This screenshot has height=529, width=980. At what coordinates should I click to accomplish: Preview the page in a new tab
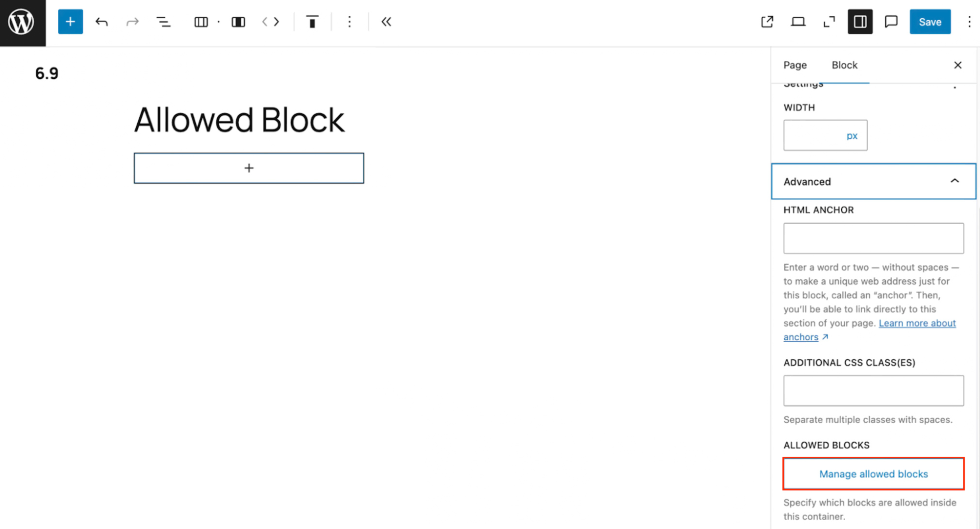click(767, 22)
